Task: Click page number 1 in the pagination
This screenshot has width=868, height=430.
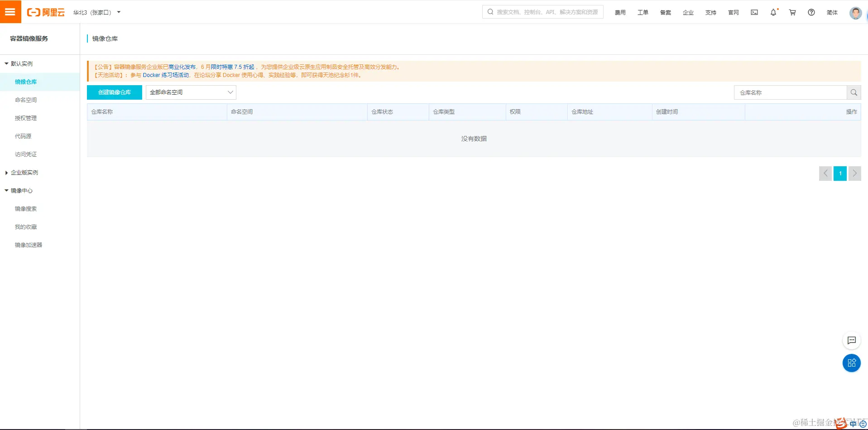Action: [840, 173]
